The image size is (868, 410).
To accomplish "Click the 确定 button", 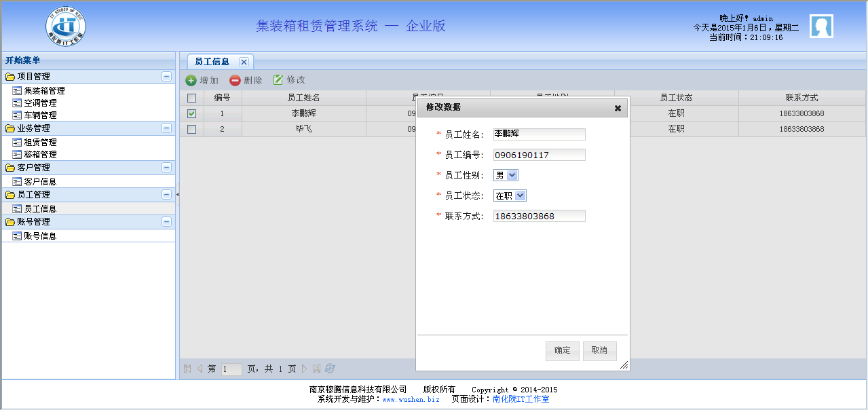I will pos(563,350).
